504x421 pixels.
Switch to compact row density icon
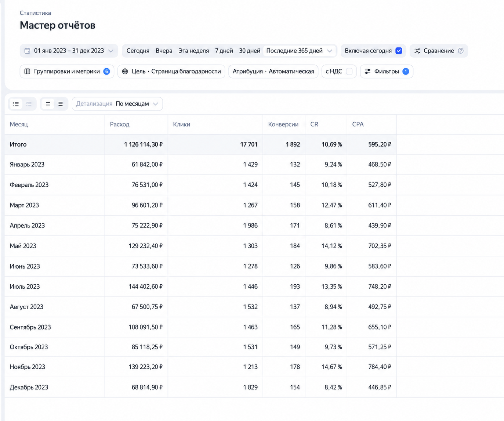(48, 104)
